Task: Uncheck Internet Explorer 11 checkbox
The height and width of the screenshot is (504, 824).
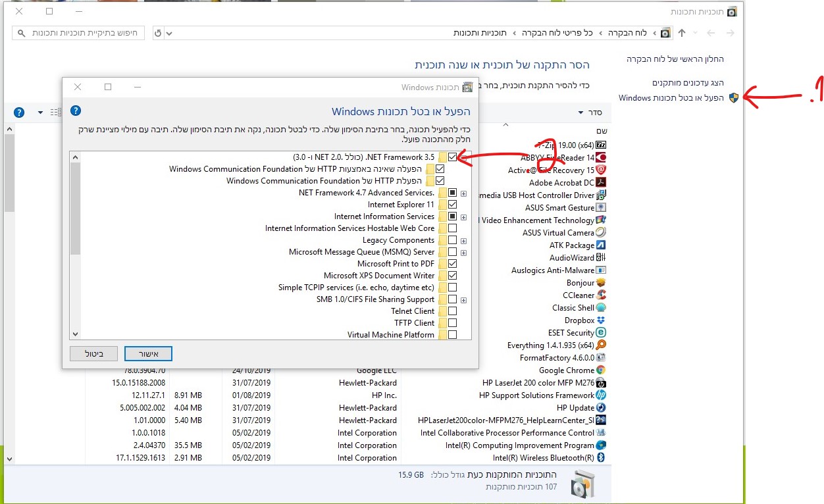Action: pyautogui.click(x=452, y=205)
